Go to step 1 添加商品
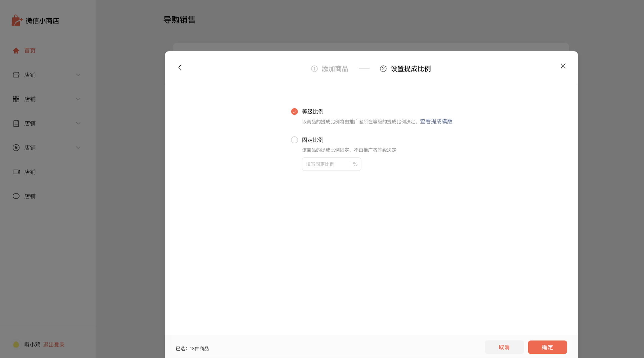Viewport: 644px width, 358px height. tap(330, 69)
